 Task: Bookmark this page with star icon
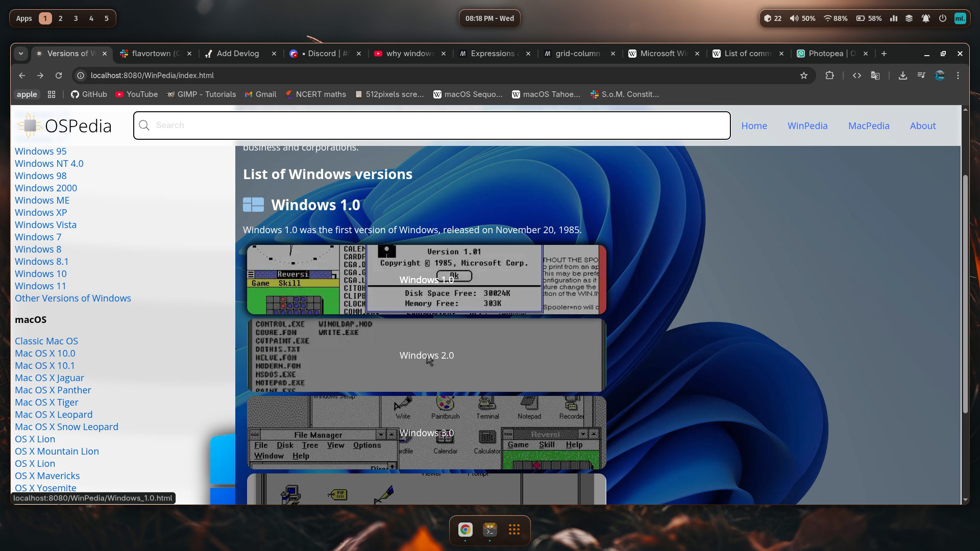(x=804, y=76)
